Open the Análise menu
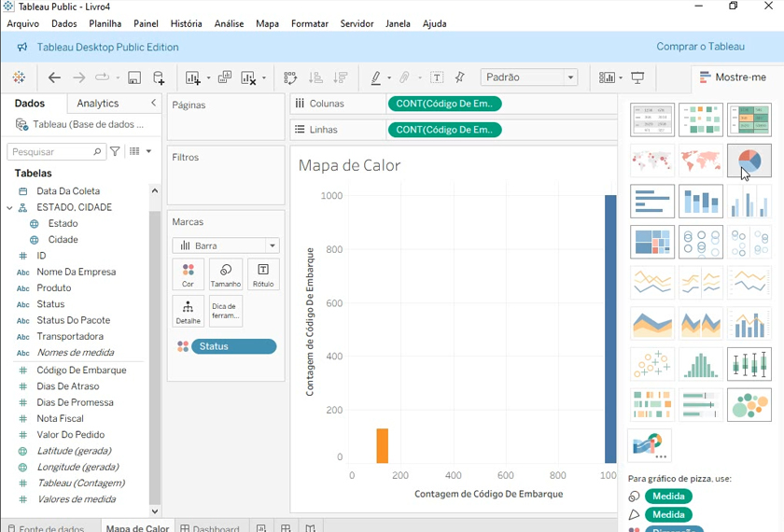Image resolution: width=784 pixels, height=532 pixels. click(229, 23)
